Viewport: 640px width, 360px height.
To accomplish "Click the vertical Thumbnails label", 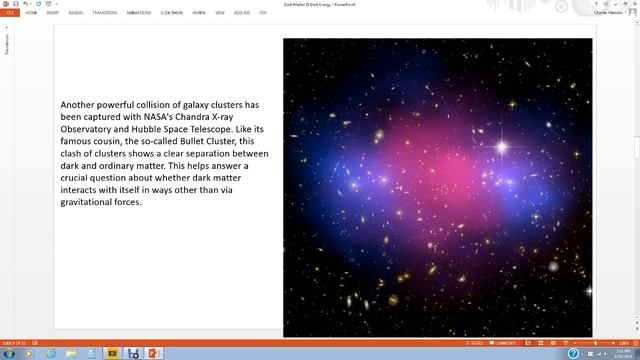I will coord(7,44).
